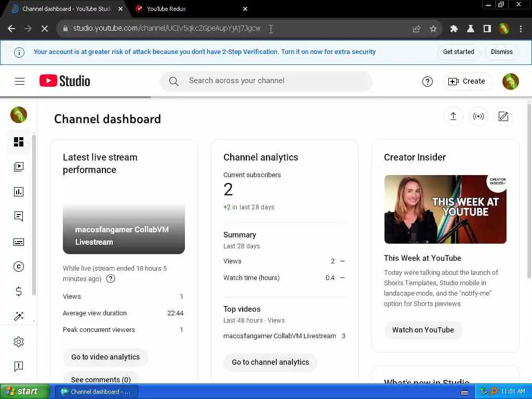The width and height of the screenshot is (532, 399).
Task: Select the Dashboard icon in sidebar
Action: click(19, 141)
